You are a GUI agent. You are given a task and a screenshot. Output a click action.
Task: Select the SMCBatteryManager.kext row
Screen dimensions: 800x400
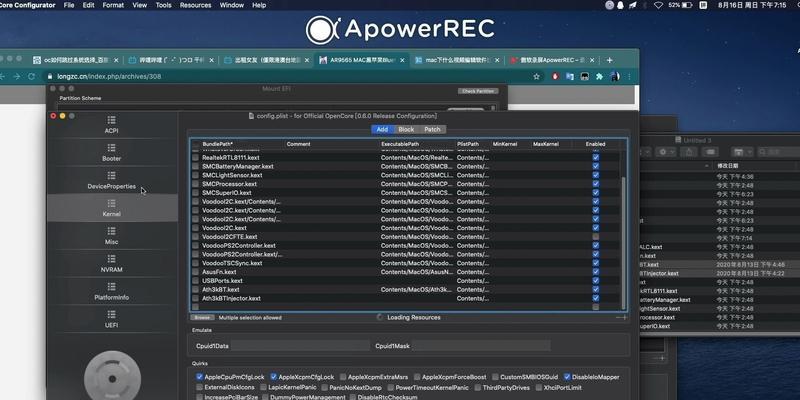click(x=406, y=166)
